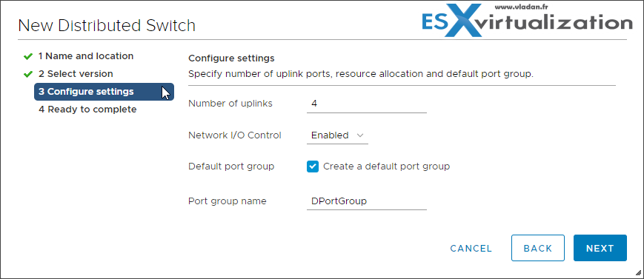
Task: Open the Network I/O Control dropdown
Action: 337,135
